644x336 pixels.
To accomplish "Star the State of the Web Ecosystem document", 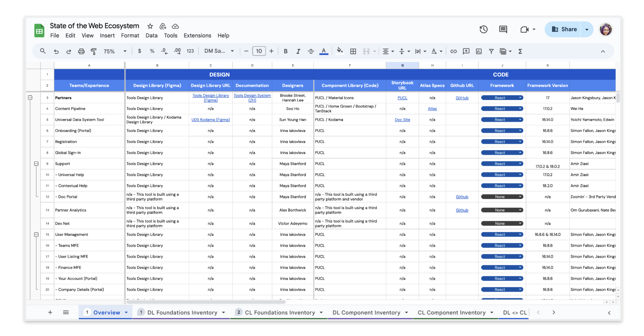I will [x=150, y=26].
